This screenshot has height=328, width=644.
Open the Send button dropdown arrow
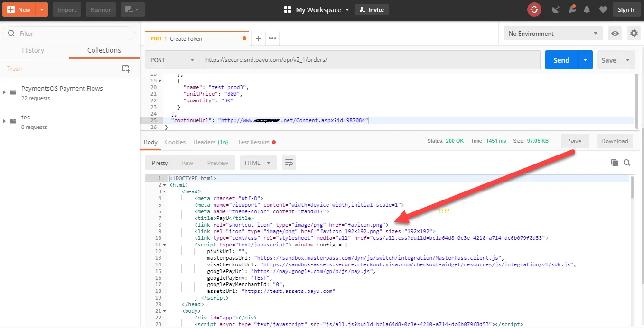click(x=585, y=60)
